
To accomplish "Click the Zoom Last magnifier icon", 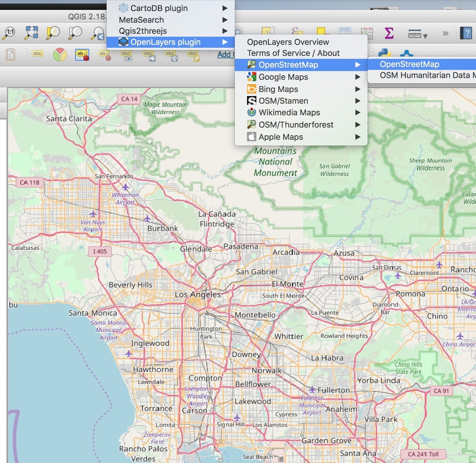I will (98, 34).
